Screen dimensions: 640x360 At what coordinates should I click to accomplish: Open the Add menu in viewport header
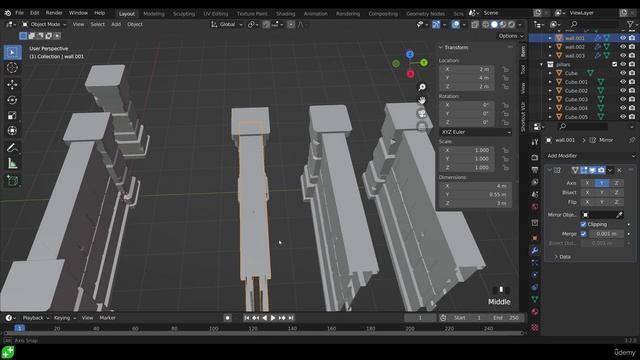116,24
